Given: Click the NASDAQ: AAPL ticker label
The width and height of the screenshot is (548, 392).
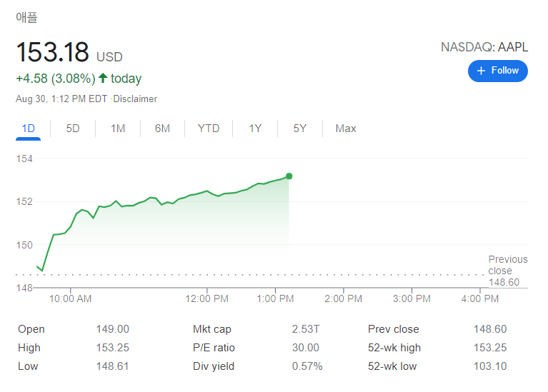Looking at the screenshot, I should click(x=484, y=48).
